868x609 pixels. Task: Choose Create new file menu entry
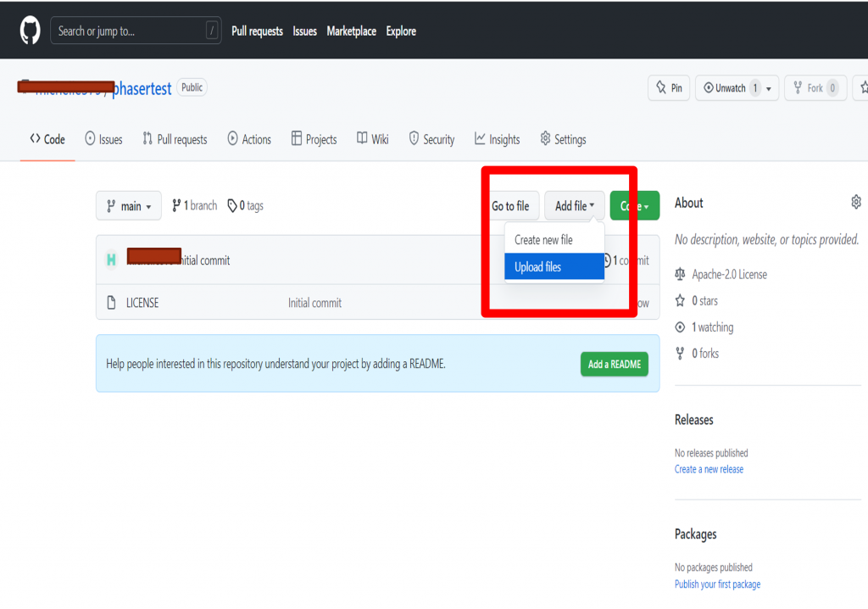pyautogui.click(x=554, y=240)
